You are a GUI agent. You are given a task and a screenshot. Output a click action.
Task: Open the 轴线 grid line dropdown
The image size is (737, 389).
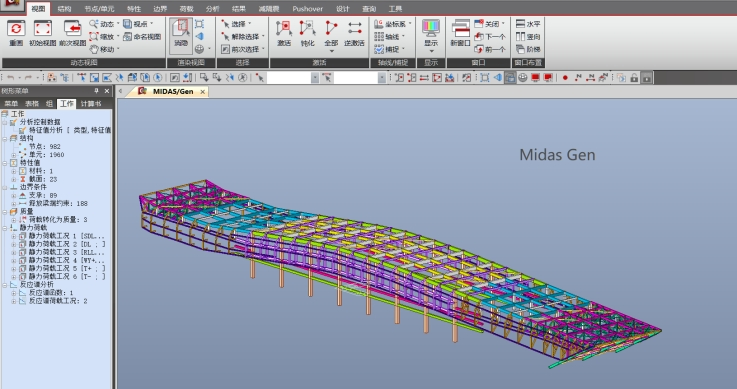tap(403, 36)
